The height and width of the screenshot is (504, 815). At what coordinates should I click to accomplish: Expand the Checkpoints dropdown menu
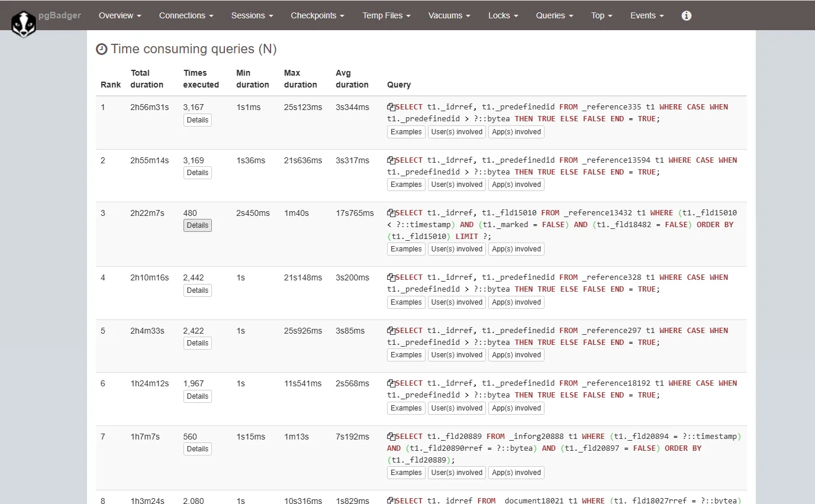[317, 16]
